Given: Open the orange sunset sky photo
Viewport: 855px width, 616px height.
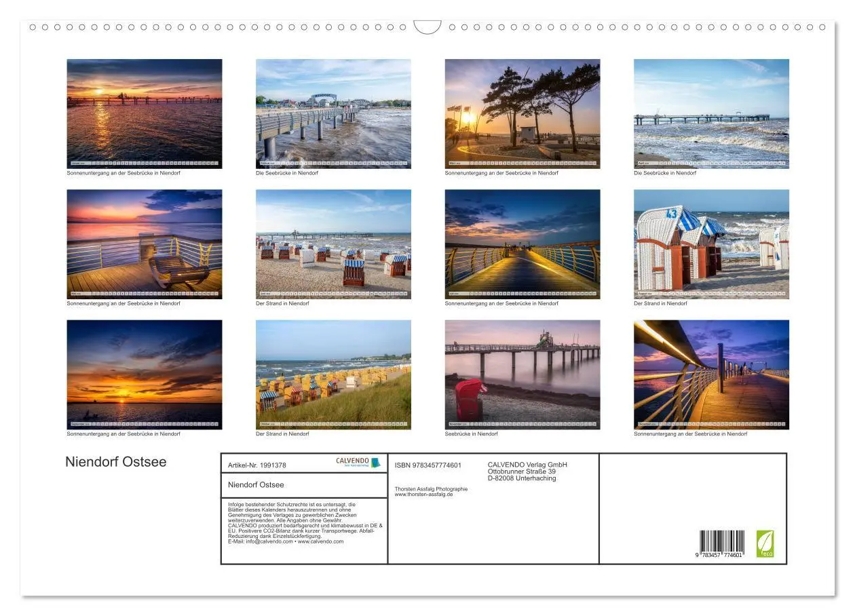Looking at the screenshot, I should click(145, 374).
